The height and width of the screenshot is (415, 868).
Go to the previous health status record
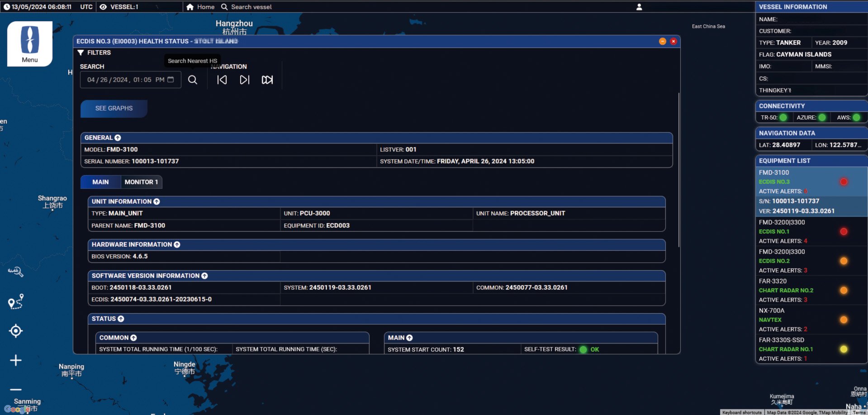(222, 80)
